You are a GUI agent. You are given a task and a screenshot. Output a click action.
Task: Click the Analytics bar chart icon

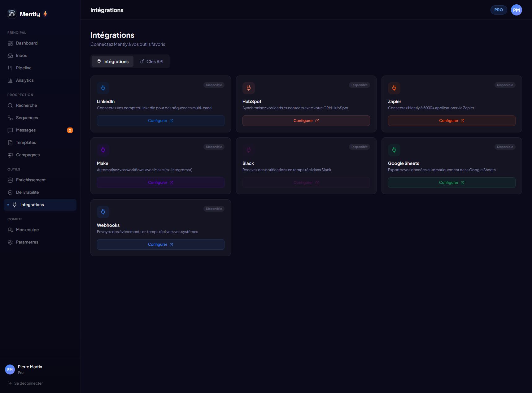coord(10,80)
